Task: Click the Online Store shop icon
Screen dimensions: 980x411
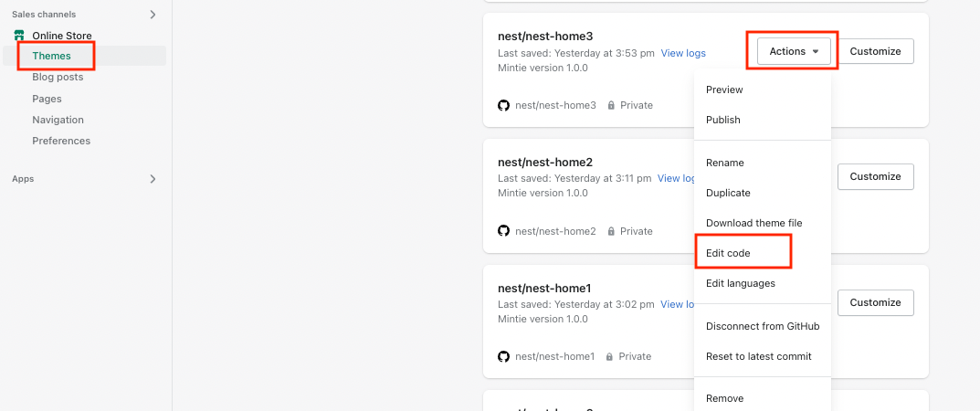Action: pos(19,36)
